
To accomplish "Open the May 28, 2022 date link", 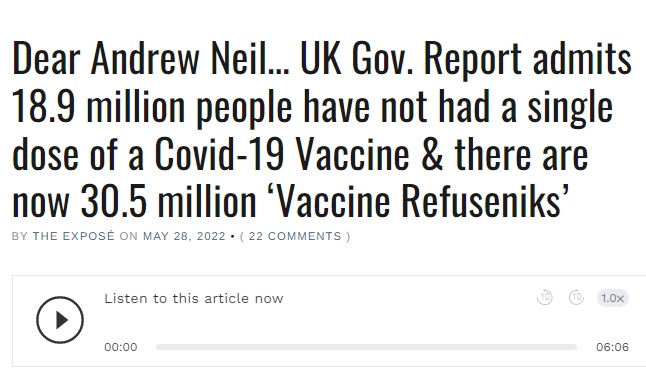I will click(184, 236).
